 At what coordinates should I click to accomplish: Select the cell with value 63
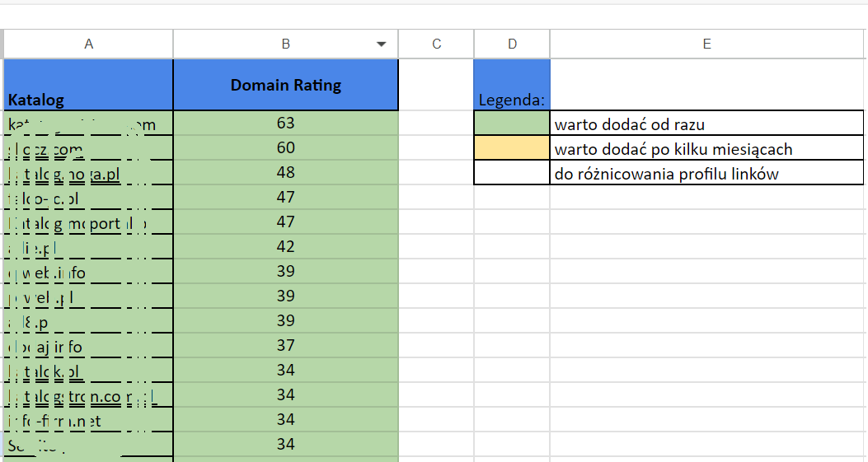[286, 123]
